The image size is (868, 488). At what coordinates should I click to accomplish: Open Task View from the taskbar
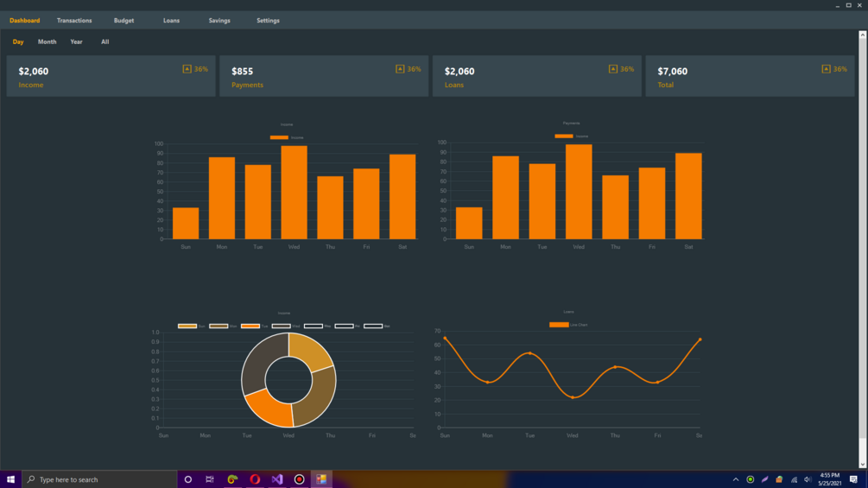click(210, 479)
